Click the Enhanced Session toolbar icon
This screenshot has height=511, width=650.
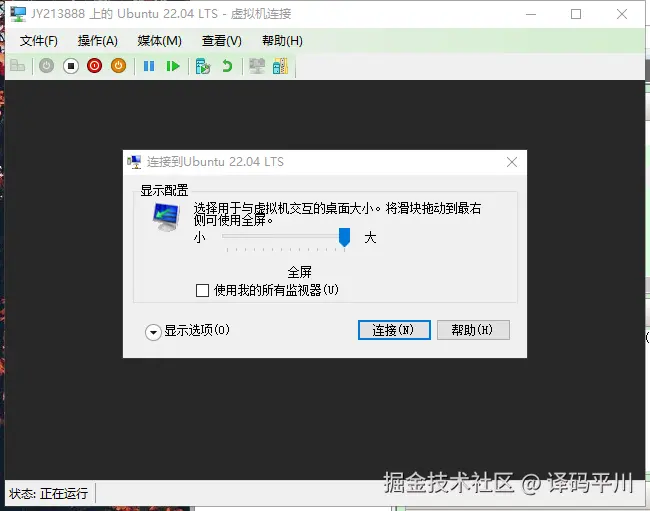point(257,66)
